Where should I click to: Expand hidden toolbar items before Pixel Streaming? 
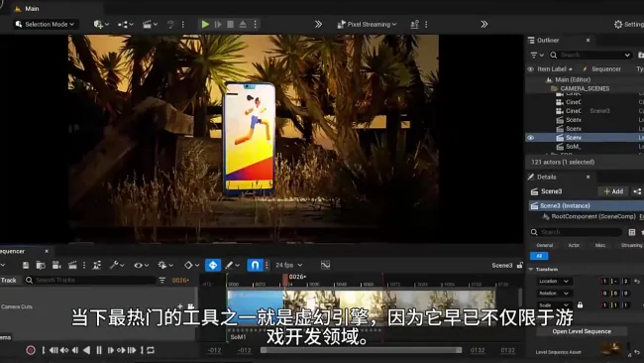[x=318, y=24]
